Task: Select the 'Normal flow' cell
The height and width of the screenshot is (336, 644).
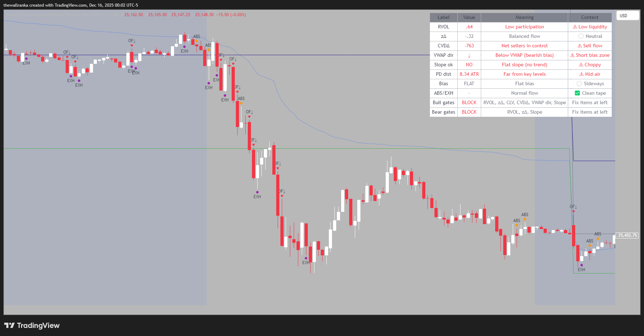Action: tap(524, 93)
